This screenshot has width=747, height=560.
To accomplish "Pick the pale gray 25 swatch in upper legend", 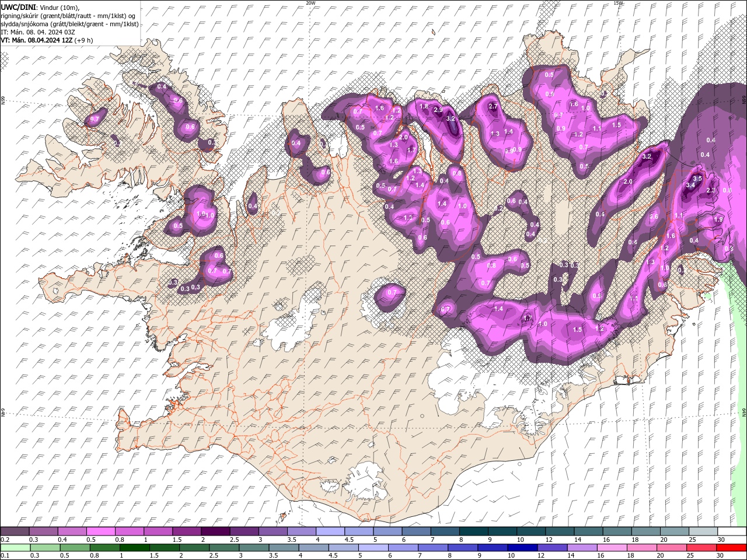I will coord(703,531).
